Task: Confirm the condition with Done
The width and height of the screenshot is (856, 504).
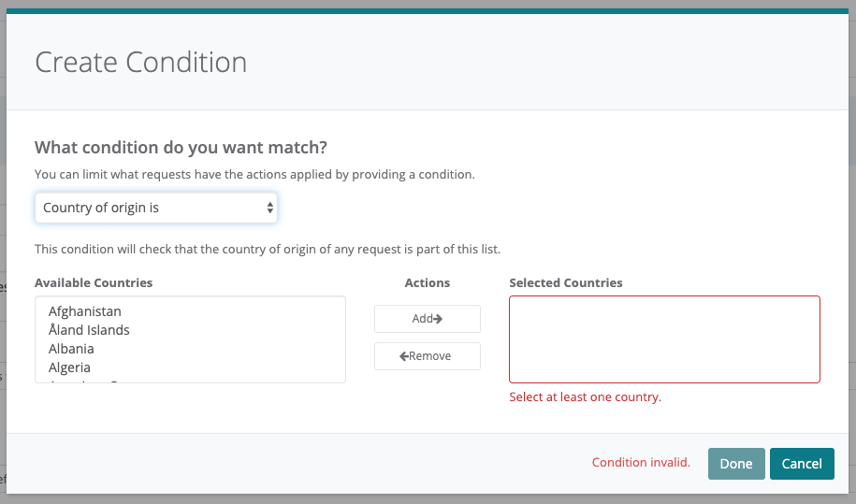Action: [x=735, y=464]
